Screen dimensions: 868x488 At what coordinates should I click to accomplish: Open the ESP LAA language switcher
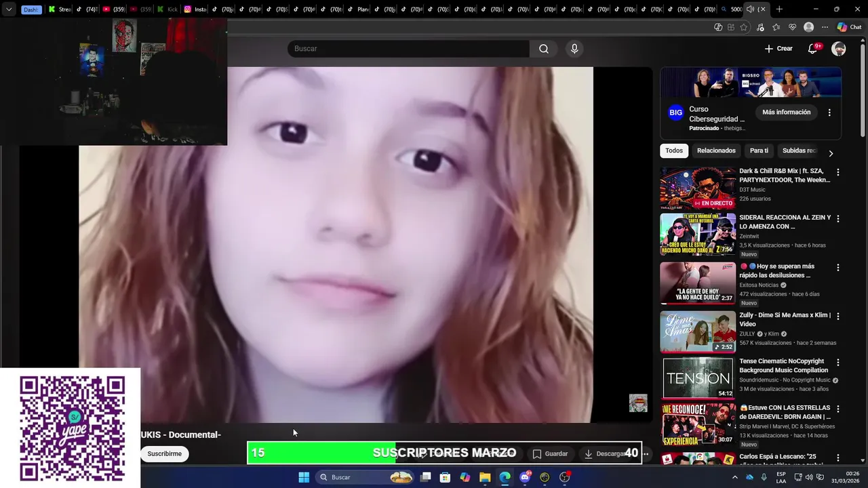[x=781, y=477]
